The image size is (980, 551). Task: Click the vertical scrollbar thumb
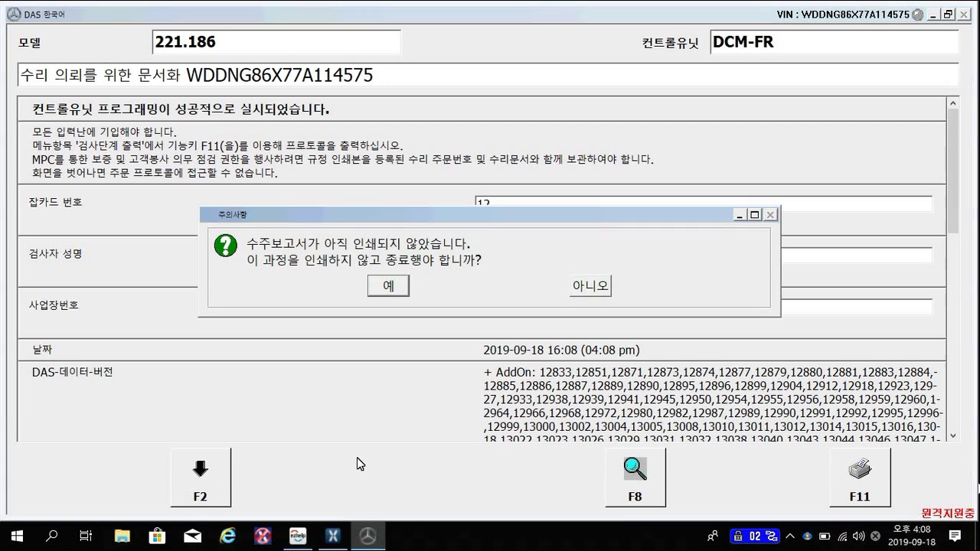953,171
